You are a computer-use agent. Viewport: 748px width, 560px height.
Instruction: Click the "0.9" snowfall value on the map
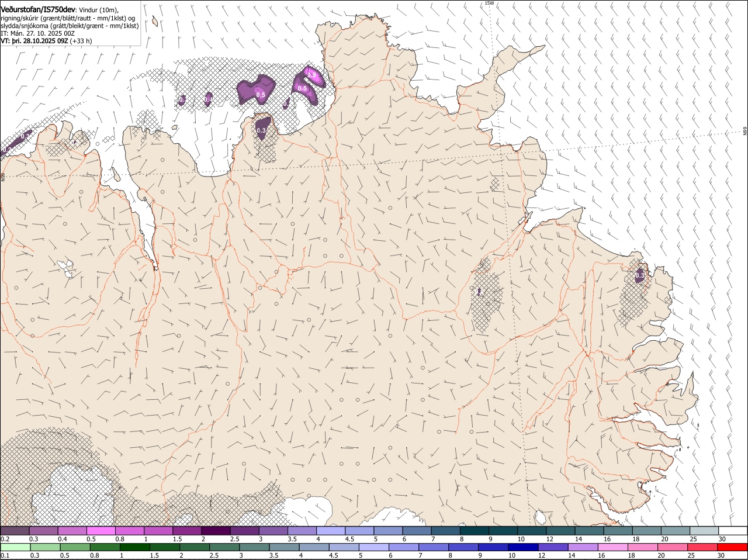point(311,75)
